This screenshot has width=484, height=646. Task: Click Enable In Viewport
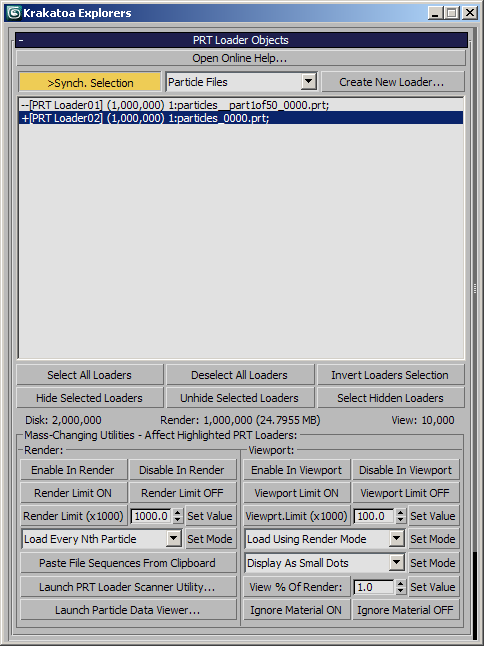click(297, 470)
